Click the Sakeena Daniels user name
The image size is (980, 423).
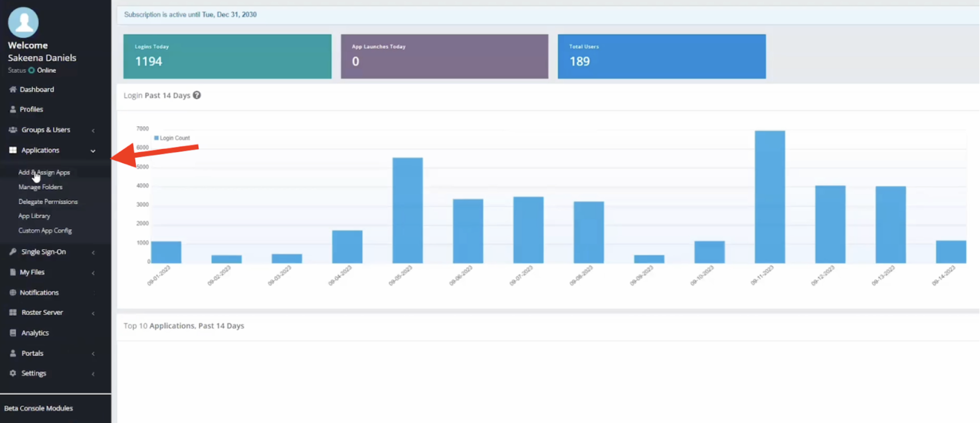pyautogui.click(x=42, y=57)
